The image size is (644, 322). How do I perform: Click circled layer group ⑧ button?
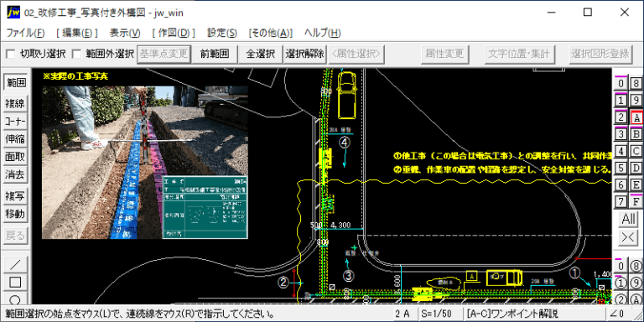pyautogui.click(x=636, y=266)
